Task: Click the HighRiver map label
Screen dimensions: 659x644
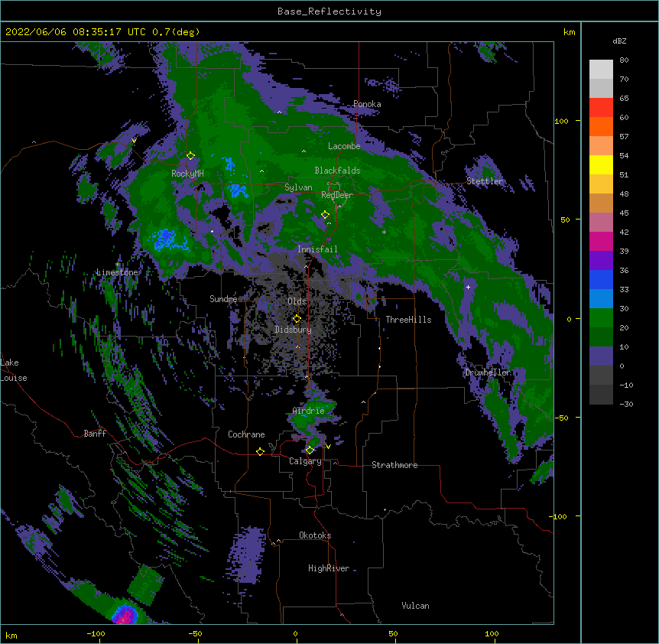Action: coord(329,568)
